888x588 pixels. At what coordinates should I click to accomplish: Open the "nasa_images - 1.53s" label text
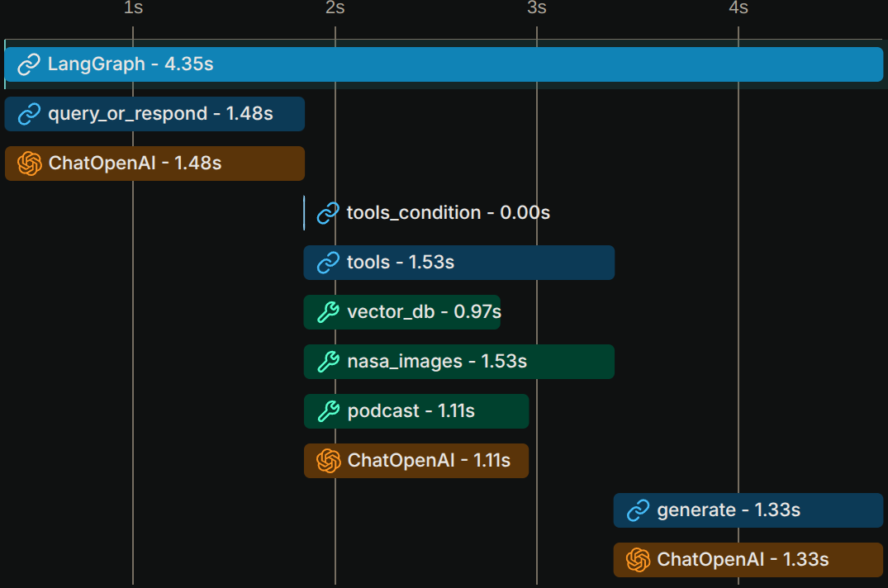[x=437, y=362]
